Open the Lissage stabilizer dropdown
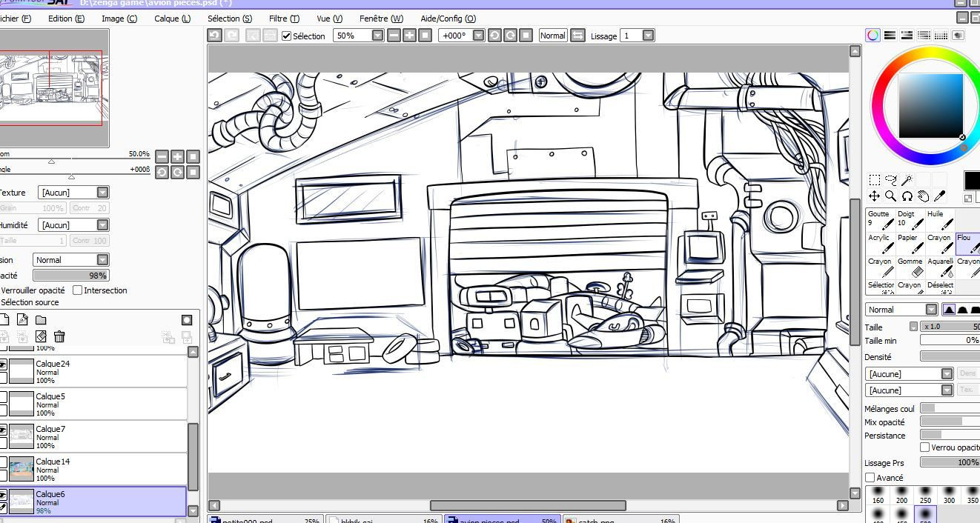Screen dimensions: 980x523 tap(648, 35)
